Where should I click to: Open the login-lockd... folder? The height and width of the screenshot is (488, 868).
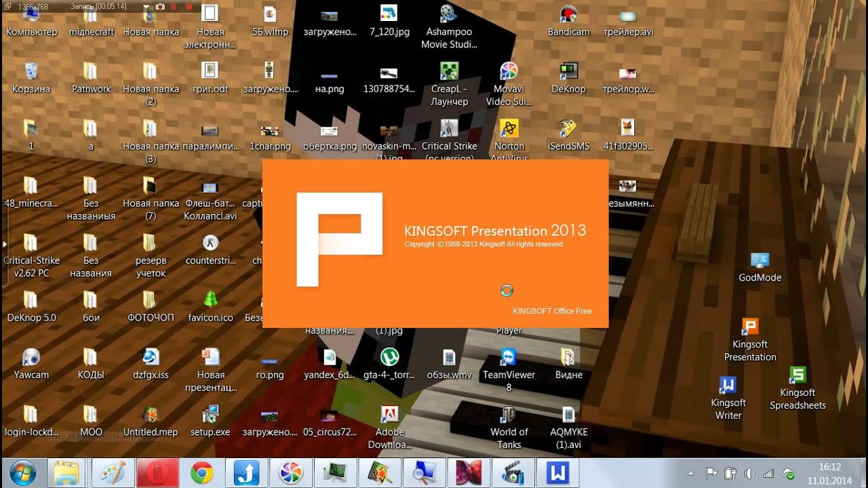pos(31,422)
